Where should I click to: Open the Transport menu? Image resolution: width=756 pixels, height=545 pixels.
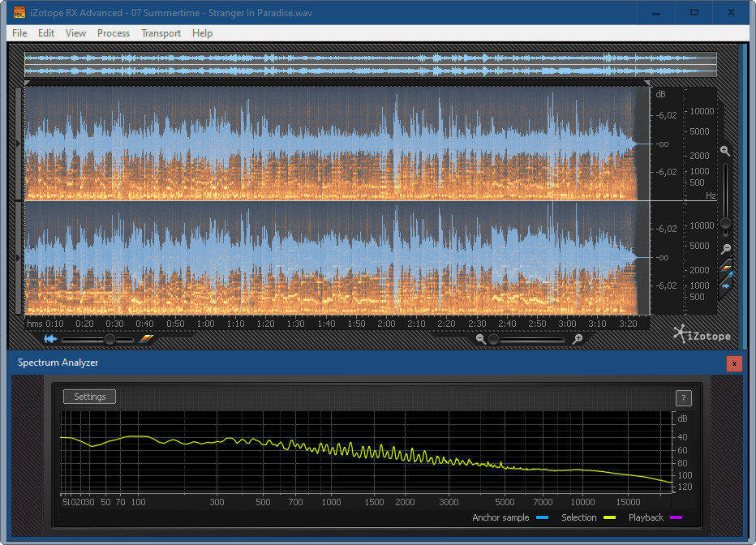(x=161, y=33)
